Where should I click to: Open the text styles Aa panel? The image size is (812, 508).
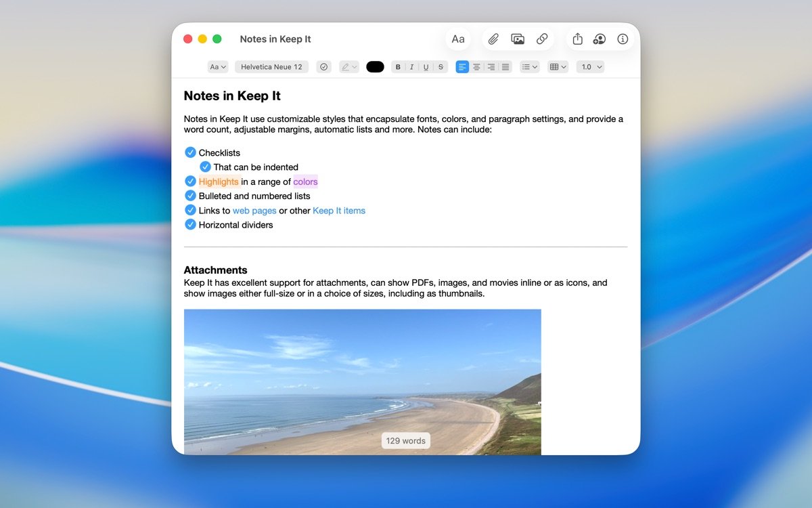click(458, 39)
